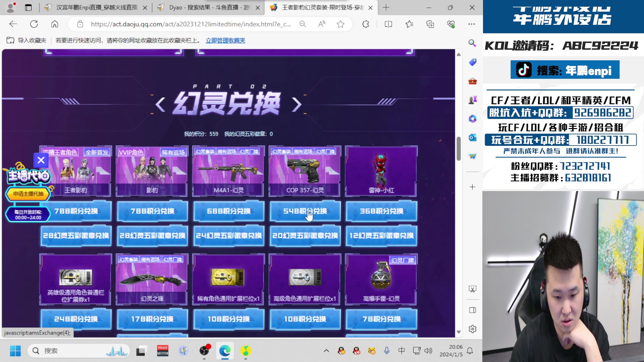Click 导入收藏夹 bookmark item
This screenshot has height=362, width=644.
tap(26, 40)
